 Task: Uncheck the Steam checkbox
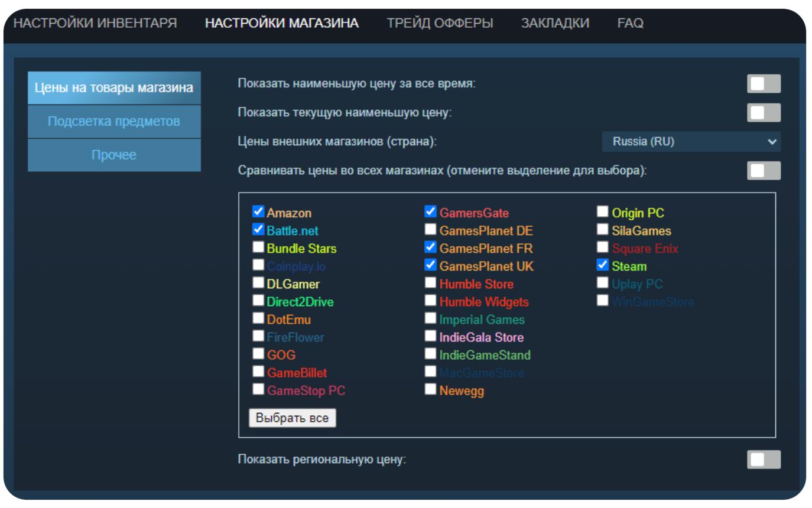tap(602, 265)
